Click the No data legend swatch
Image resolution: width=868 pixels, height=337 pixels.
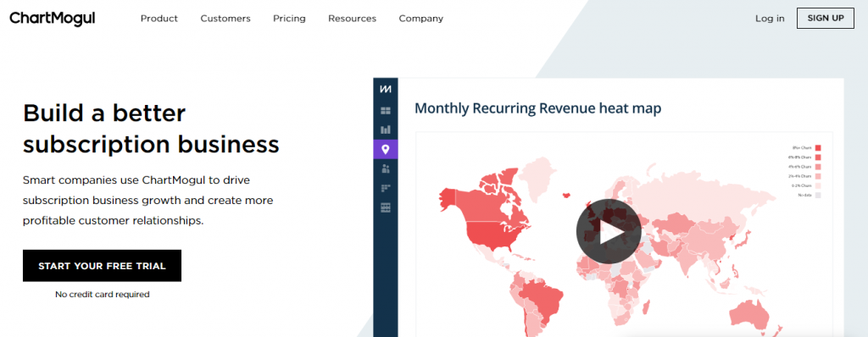818,196
